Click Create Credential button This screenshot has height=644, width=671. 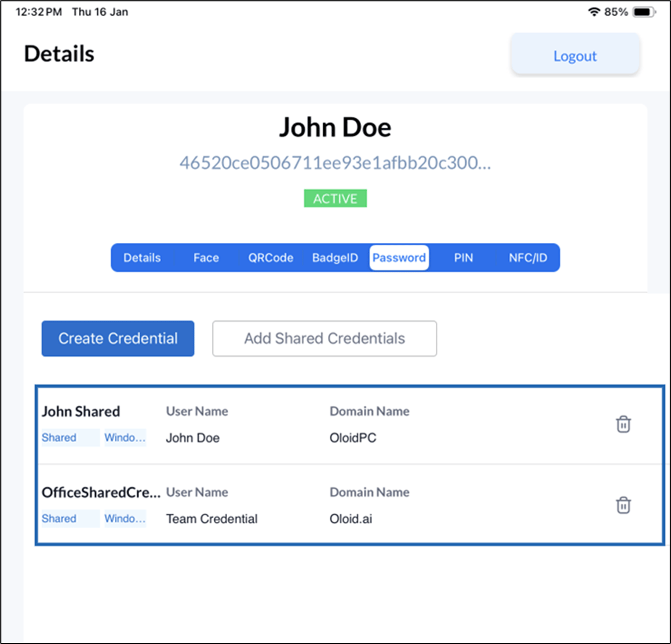point(118,339)
